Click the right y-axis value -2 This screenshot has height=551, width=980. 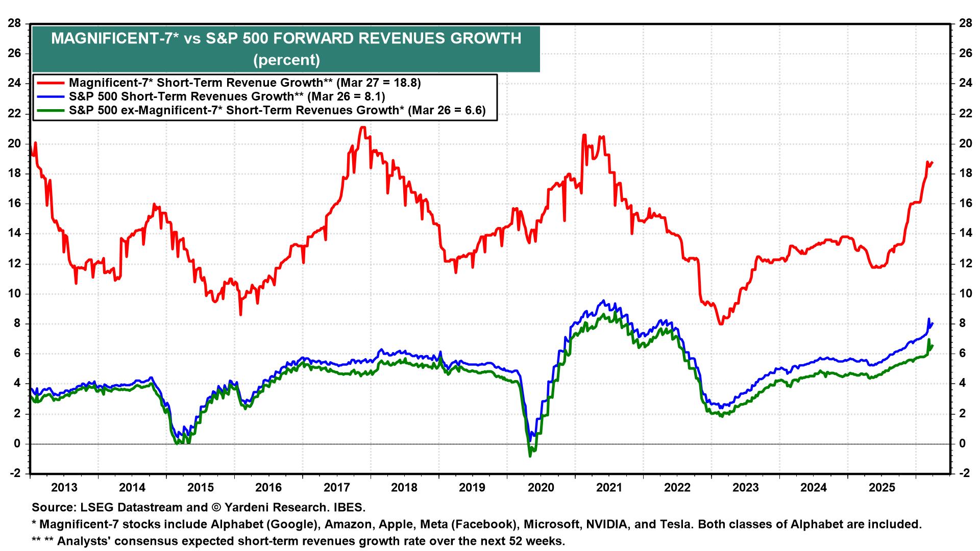click(965, 474)
